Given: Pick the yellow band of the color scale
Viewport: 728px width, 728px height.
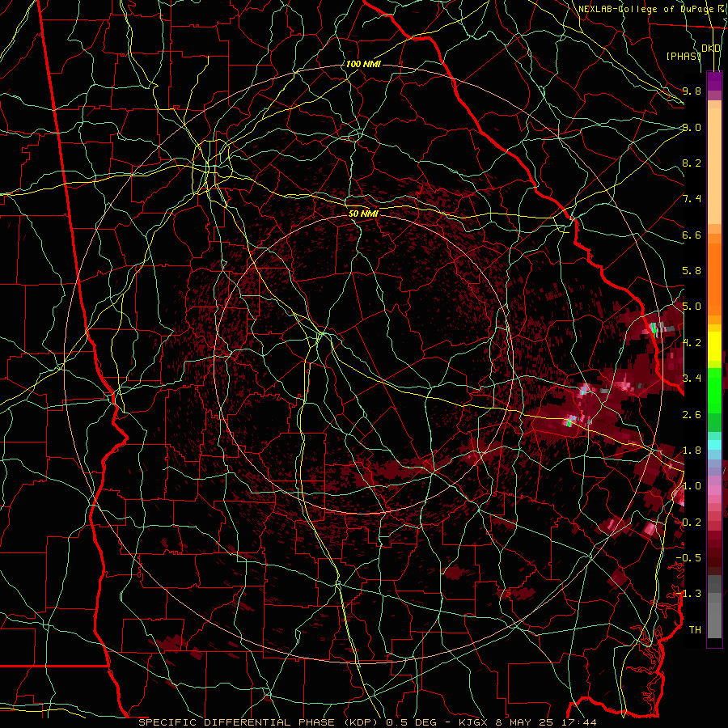Looking at the screenshot, I should coord(714,346).
